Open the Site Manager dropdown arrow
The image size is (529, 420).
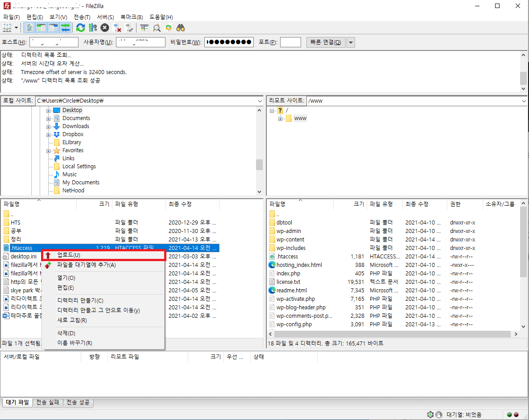click(17, 28)
